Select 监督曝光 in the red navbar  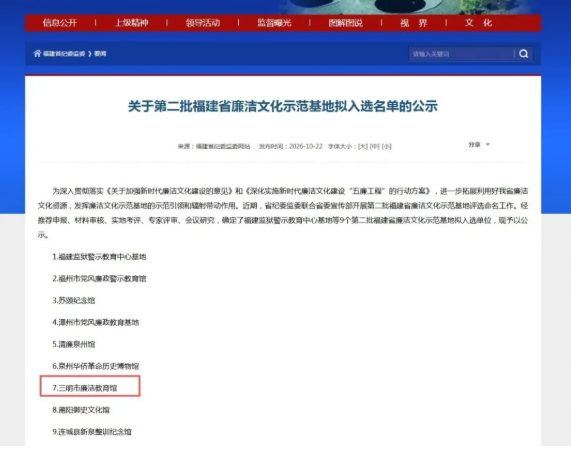(274, 23)
